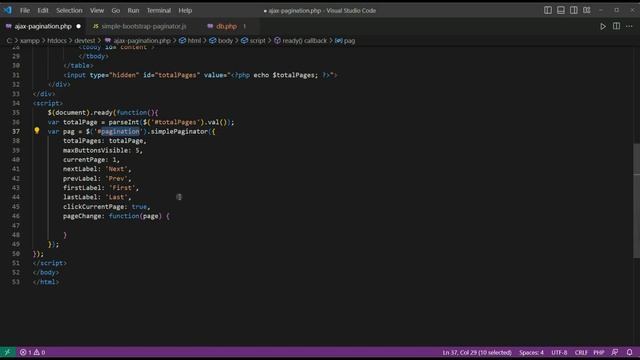Viewport: 640px width, 360px height.
Task: Click the 'maxButtonsVisible: 5,' code line
Action: click(x=103, y=150)
